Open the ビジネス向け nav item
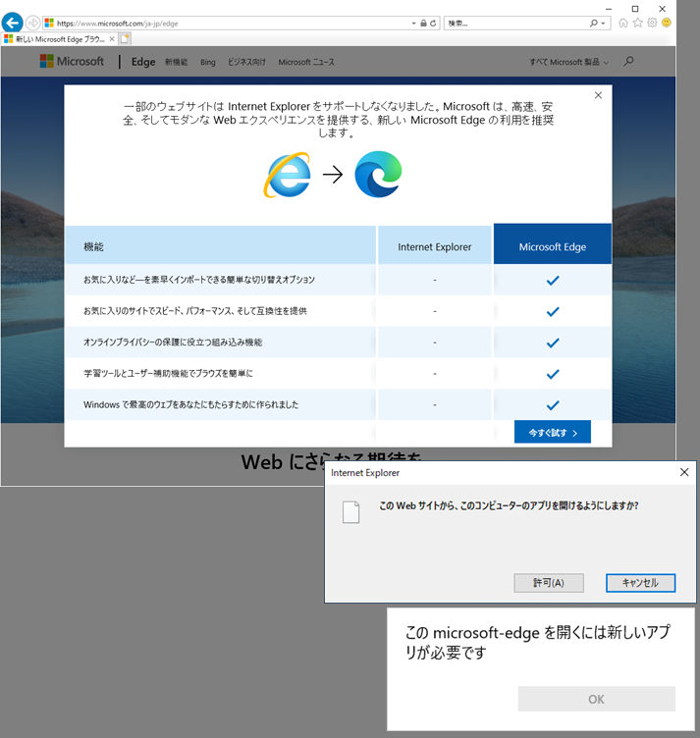The image size is (700, 738). [246, 62]
